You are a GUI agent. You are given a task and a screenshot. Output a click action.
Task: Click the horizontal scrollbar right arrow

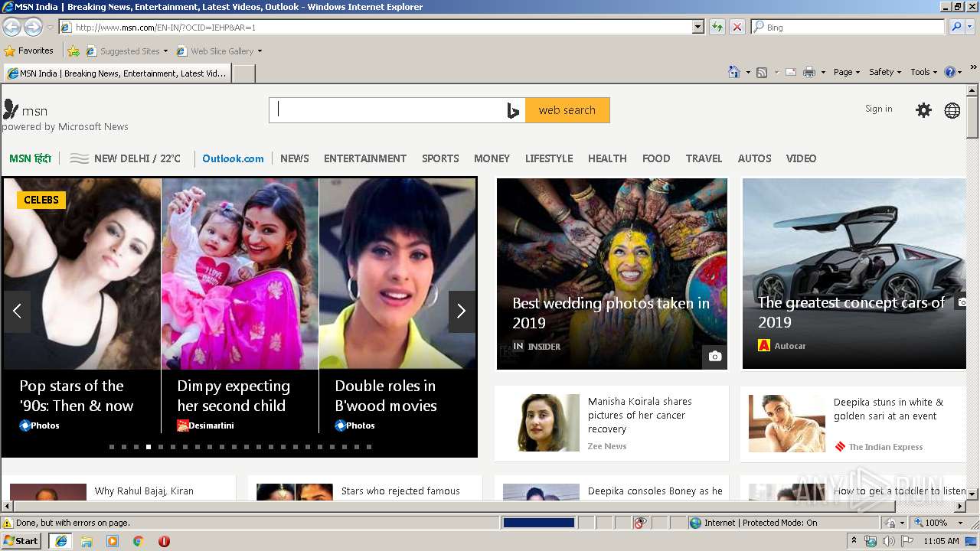[x=960, y=507]
